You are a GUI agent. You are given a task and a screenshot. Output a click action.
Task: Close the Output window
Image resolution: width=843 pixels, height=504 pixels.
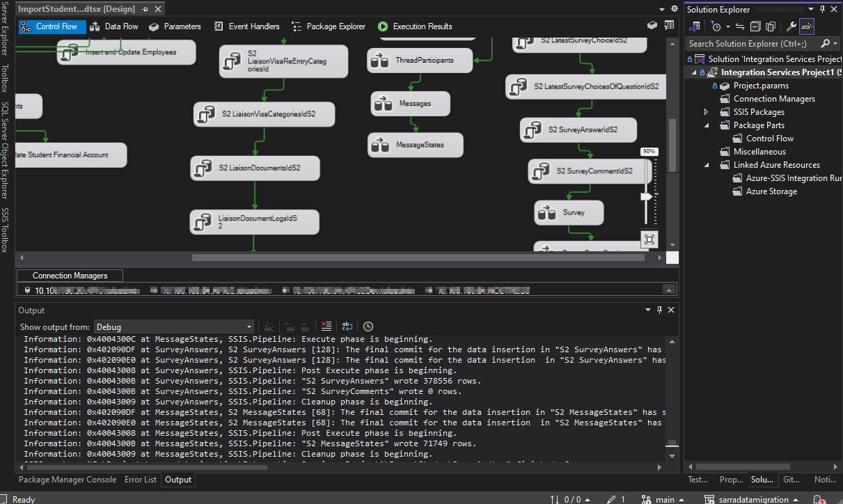tap(671, 310)
